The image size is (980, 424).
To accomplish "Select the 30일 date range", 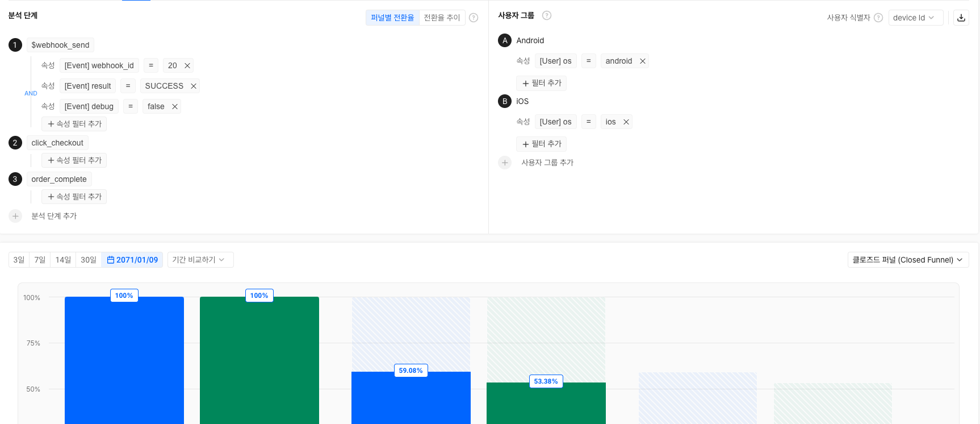I will (89, 260).
